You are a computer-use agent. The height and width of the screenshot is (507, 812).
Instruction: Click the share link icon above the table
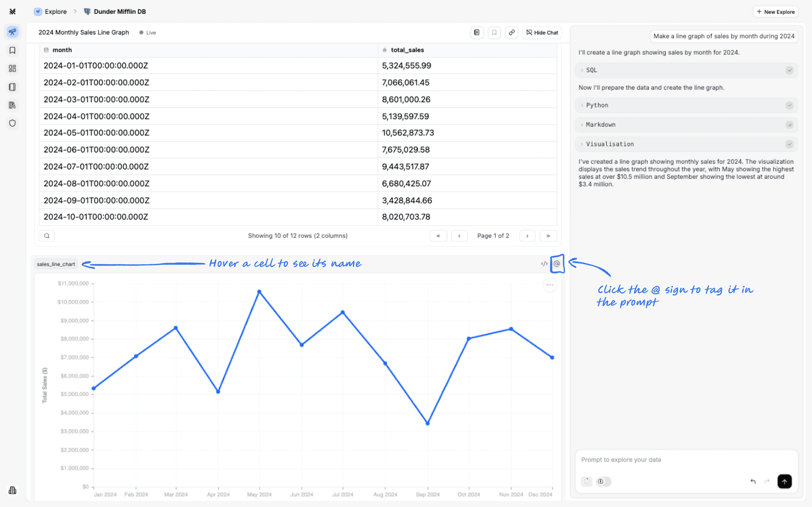[x=512, y=33]
